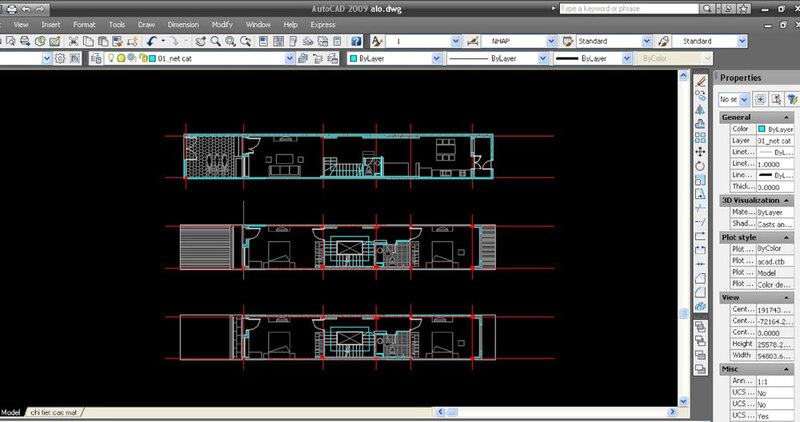Open the Express menu
Viewport: 800px width, 422px height.
(x=323, y=24)
